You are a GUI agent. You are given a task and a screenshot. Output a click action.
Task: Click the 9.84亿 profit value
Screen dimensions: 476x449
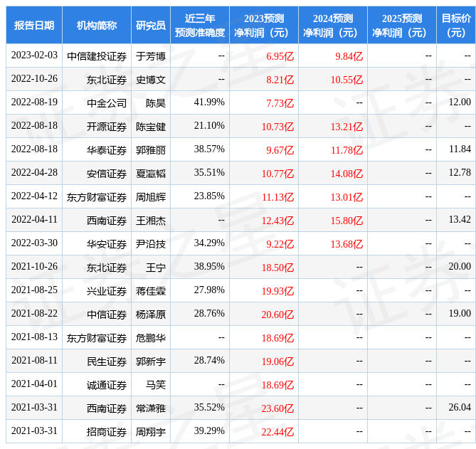[349, 56]
